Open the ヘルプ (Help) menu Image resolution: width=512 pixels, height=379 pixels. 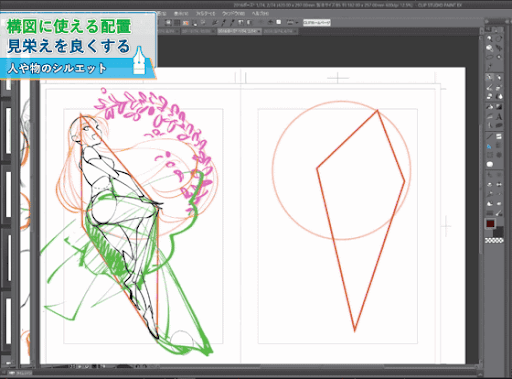[x=260, y=14]
